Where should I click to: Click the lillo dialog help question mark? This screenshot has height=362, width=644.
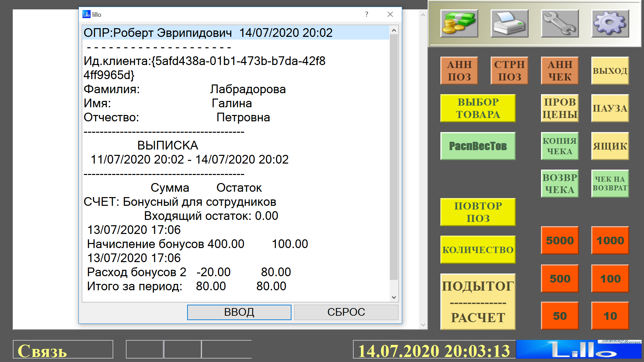tap(367, 14)
